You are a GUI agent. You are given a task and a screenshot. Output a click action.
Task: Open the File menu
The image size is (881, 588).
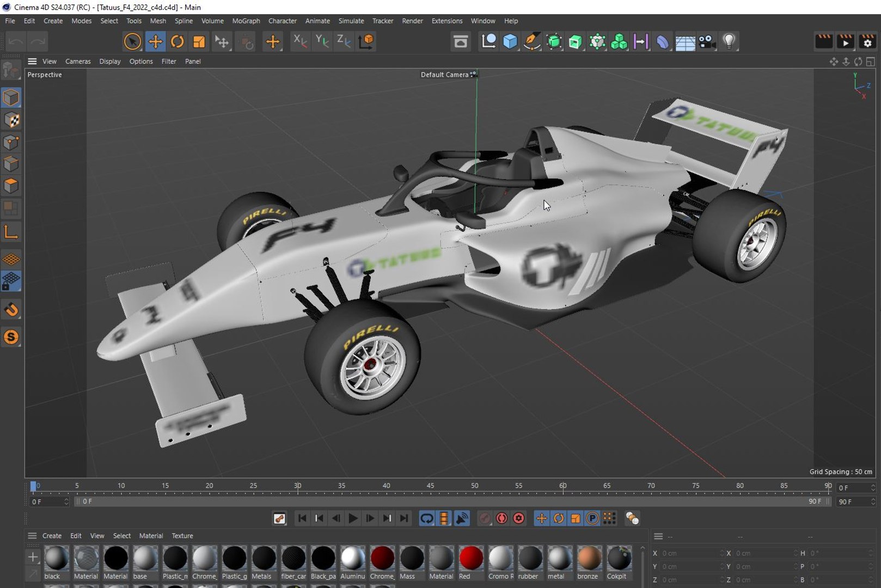(x=10, y=21)
